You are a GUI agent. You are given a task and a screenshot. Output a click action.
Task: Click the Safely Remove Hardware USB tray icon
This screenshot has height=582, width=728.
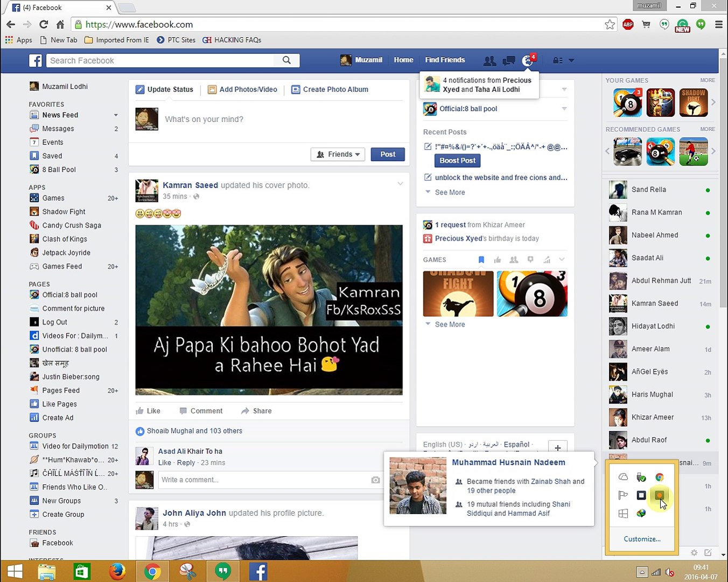click(641, 477)
